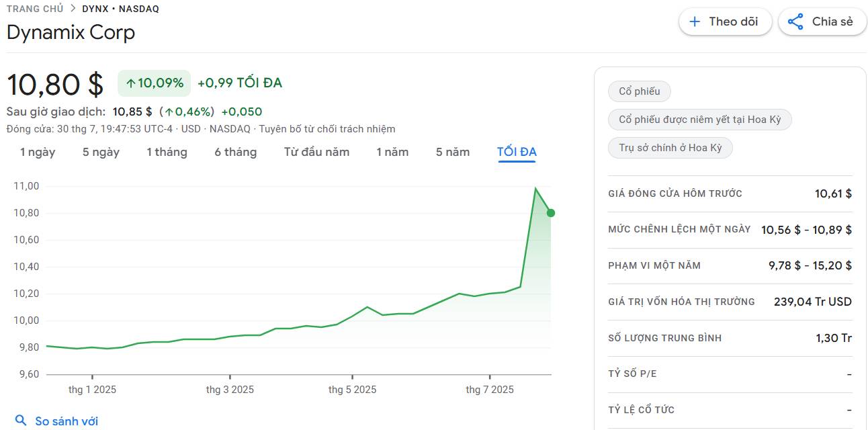Viewport: 868px width, 430px height.
Task: Click the Cổ phiếu tag chip
Action: (640, 91)
